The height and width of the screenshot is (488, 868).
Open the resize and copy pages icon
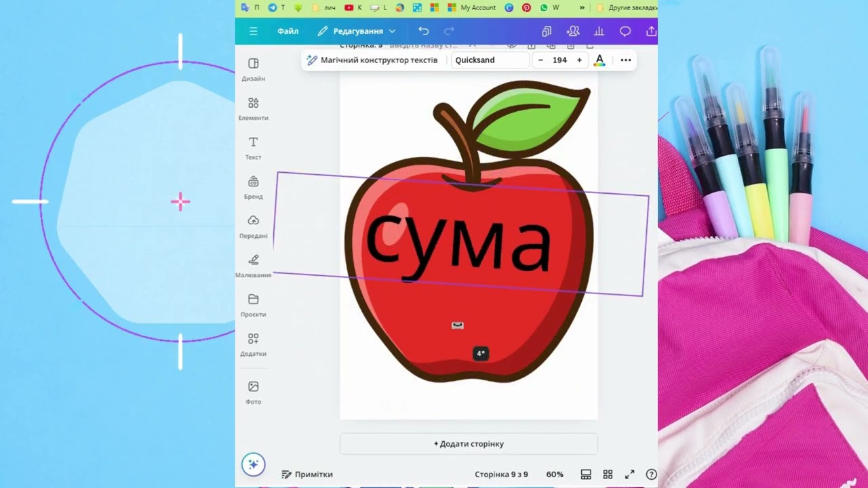click(547, 31)
